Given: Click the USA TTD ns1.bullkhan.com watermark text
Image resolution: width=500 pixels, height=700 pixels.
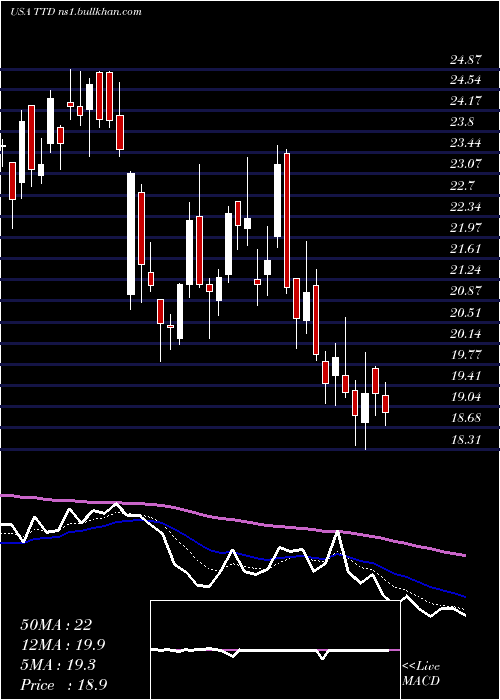Looking at the screenshot, I should pyautogui.click(x=76, y=12).
